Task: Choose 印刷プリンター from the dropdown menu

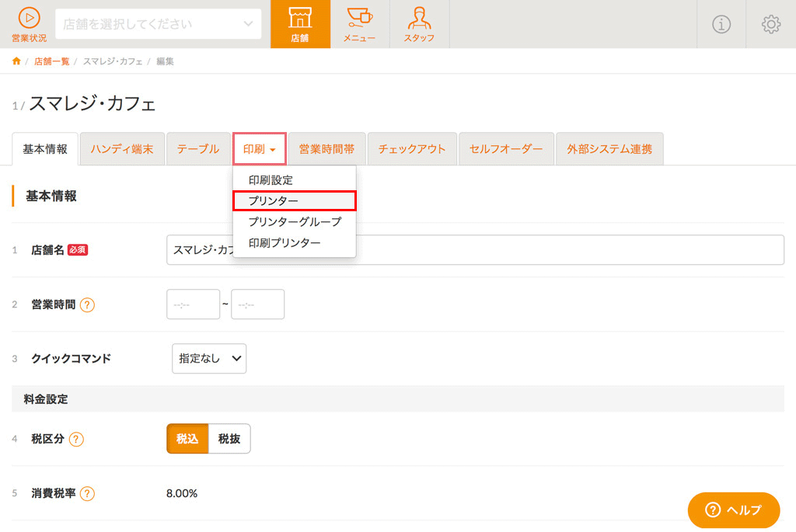Action: point(295,243)
